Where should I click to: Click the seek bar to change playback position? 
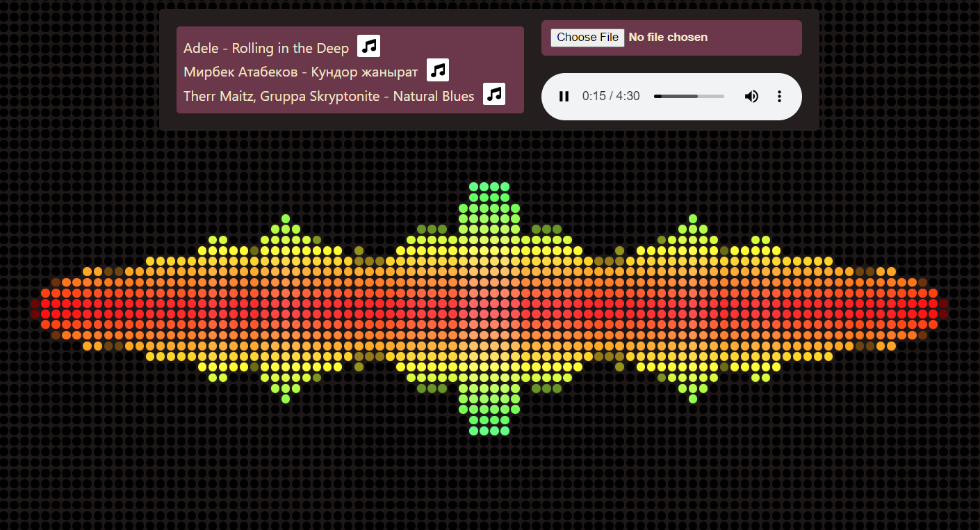(688, 96)
